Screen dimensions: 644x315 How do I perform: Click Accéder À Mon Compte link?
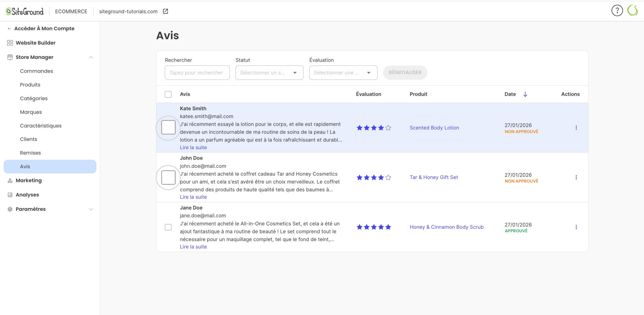click(44, 29)
